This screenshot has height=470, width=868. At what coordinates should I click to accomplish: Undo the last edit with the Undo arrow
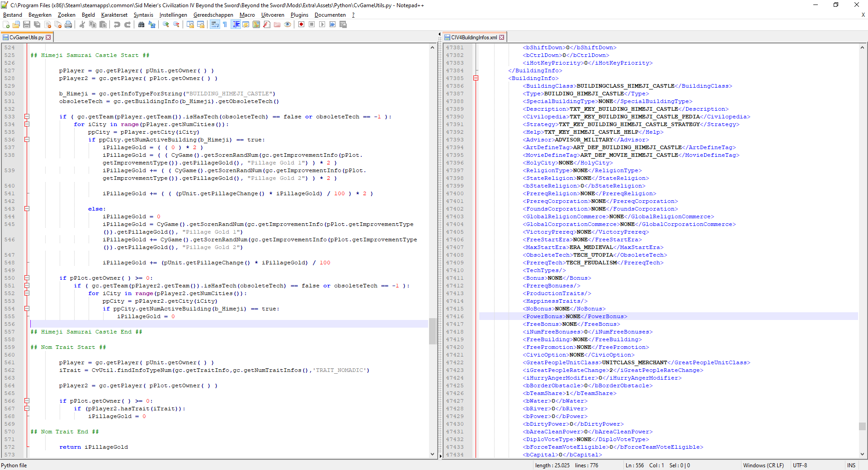[x=117, y=24]
